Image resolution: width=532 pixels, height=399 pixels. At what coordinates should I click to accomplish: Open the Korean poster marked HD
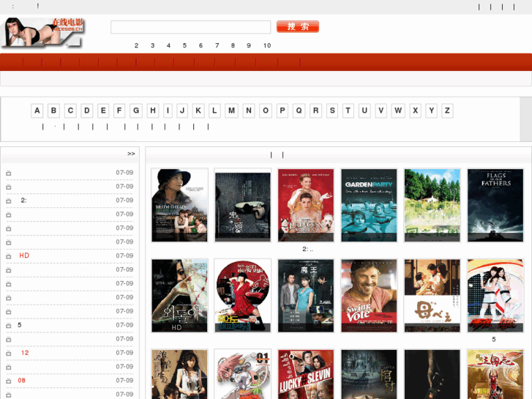tap(179, 296)
